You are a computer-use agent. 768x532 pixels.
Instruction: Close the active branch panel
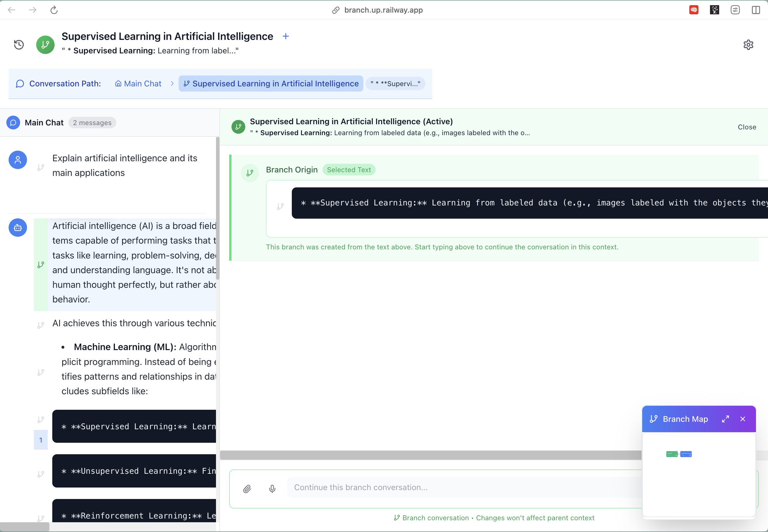pyautogui.click(x=747, y=127)
